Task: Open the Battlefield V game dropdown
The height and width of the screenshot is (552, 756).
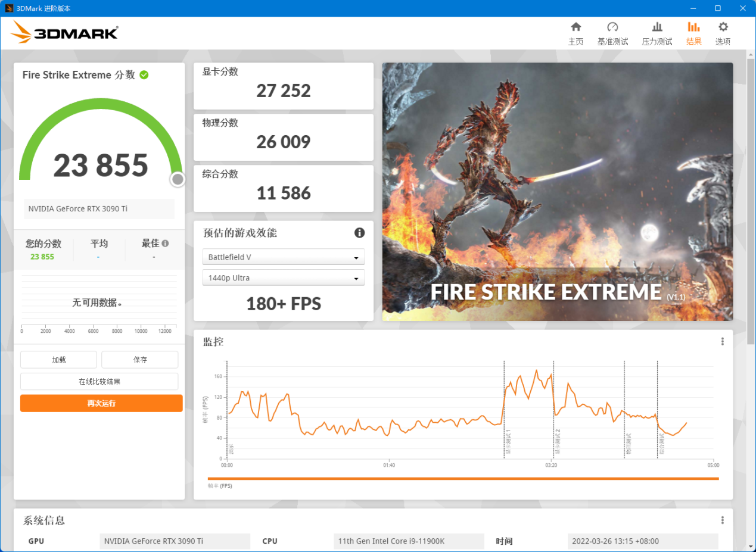Action: coord(284,257)
